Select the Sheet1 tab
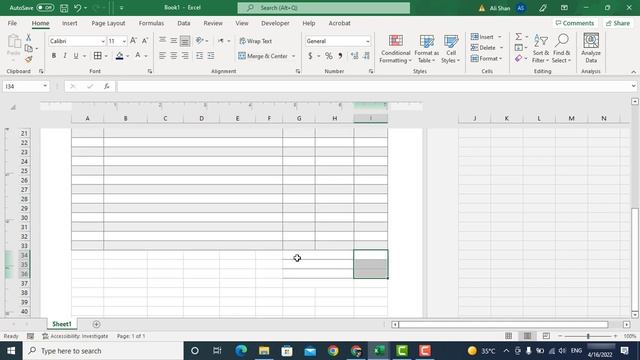The height and width of the screenshot is (360, 640). pyautogui.click(x=62, y=324)
